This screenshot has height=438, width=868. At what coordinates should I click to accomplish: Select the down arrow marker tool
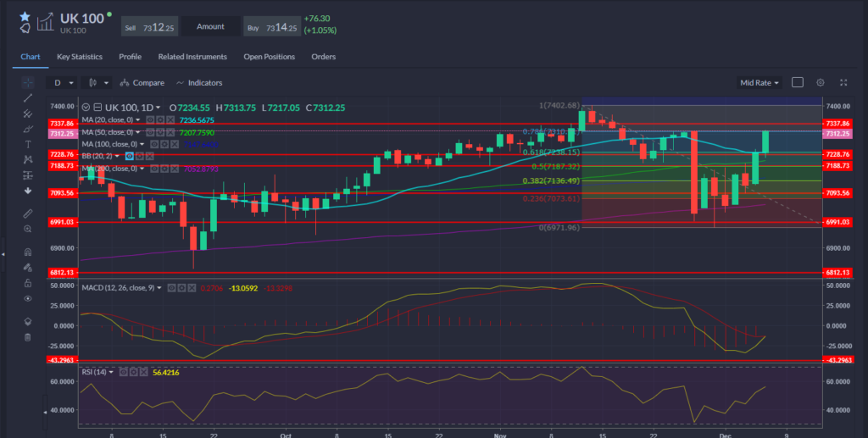click(x=28, y=191)
